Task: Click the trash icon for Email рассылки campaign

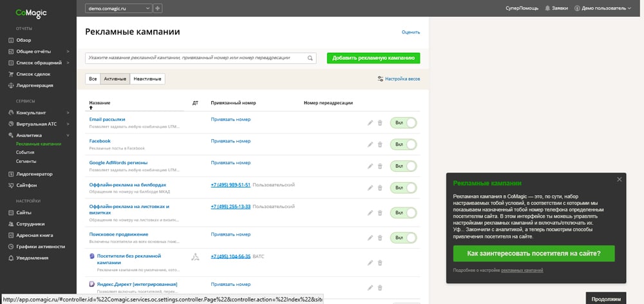Action: coord(380,123)
